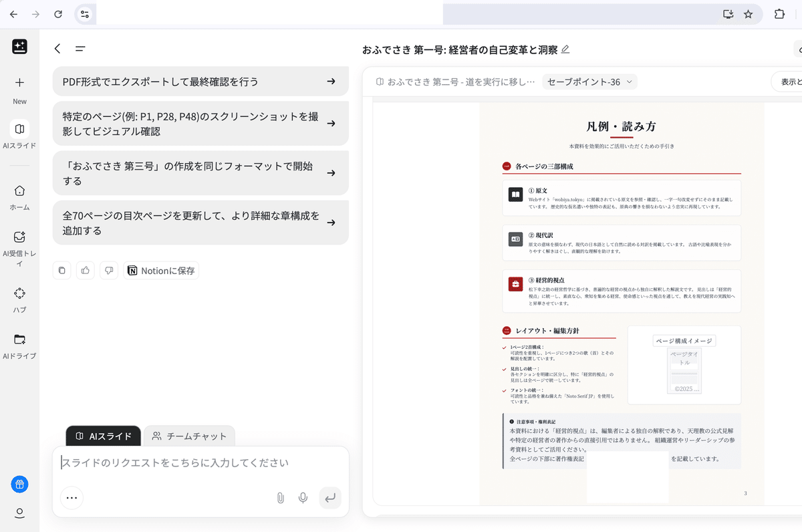Select the 全70ページの目次ページ update suggestion
Viewport: 802px width, 532px height.
200,223
